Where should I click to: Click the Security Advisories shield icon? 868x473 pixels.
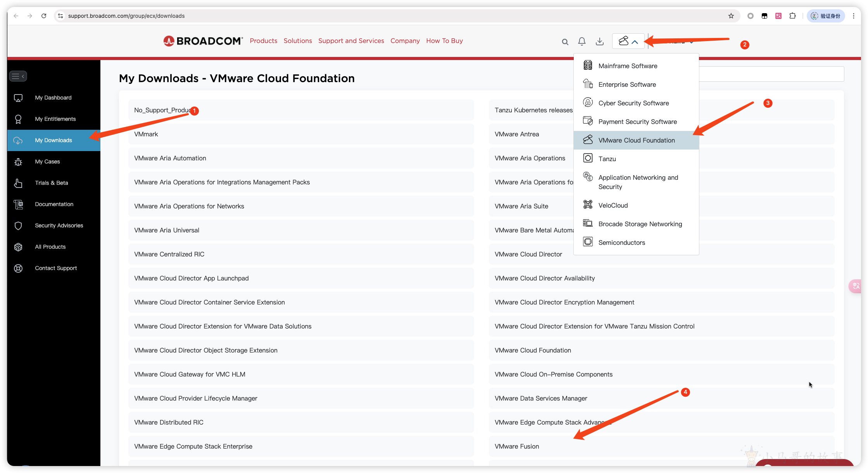18,226
